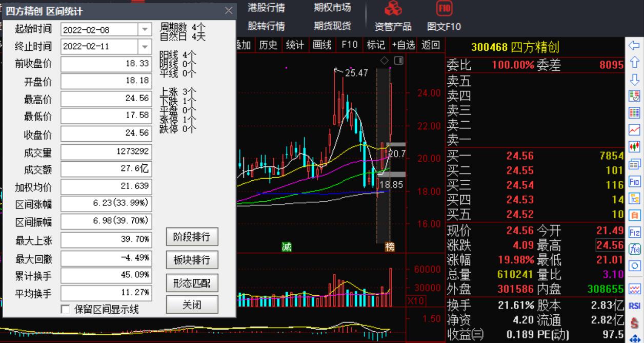Select the f(x) formula icon in sidebar
The width and height of the screenshot is (644, 343).
(635, 248)
